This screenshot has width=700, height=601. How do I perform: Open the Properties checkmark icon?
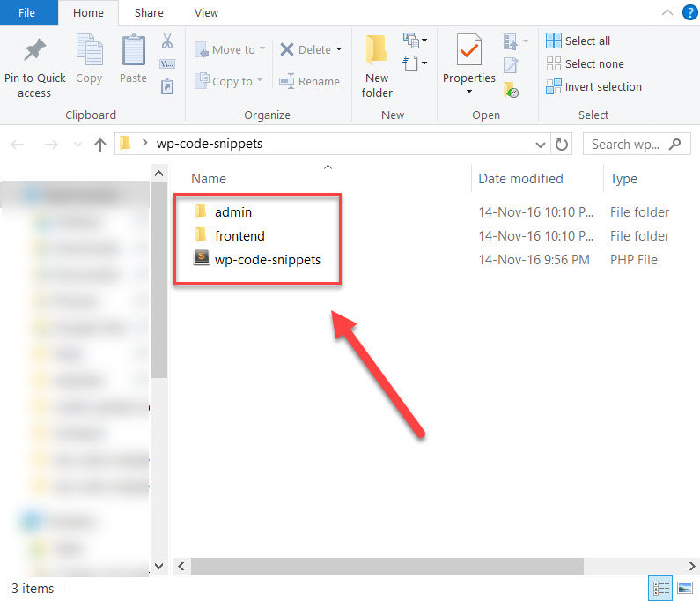(468, 49)
